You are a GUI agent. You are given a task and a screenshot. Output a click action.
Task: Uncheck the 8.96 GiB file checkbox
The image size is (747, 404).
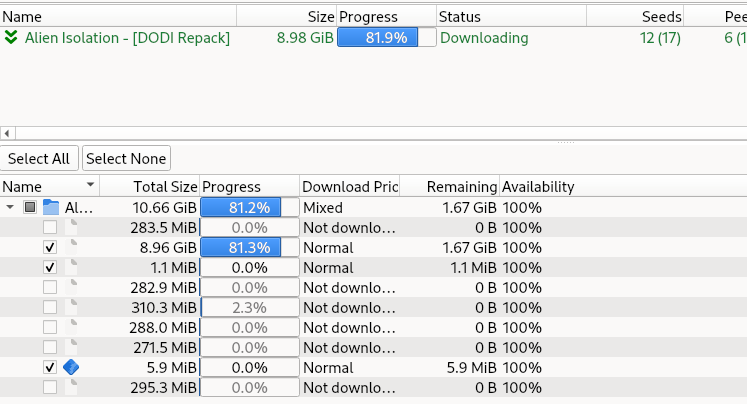coord(50,247)
